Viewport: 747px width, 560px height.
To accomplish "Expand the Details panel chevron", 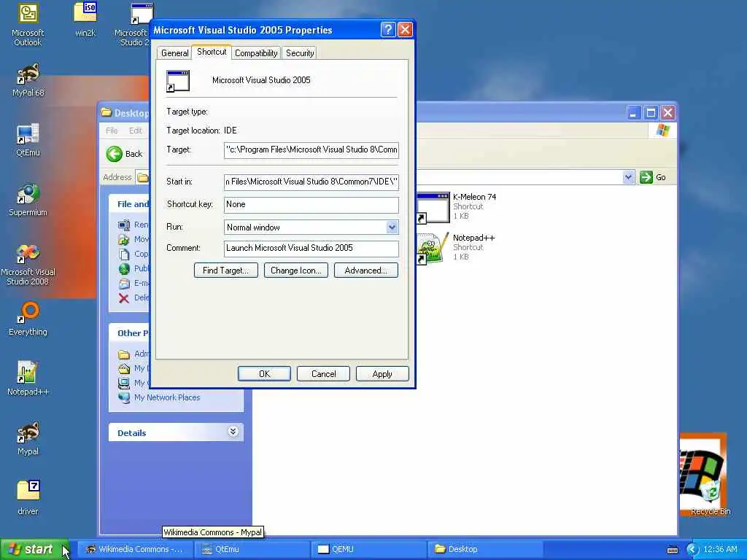I will (233, 432).
